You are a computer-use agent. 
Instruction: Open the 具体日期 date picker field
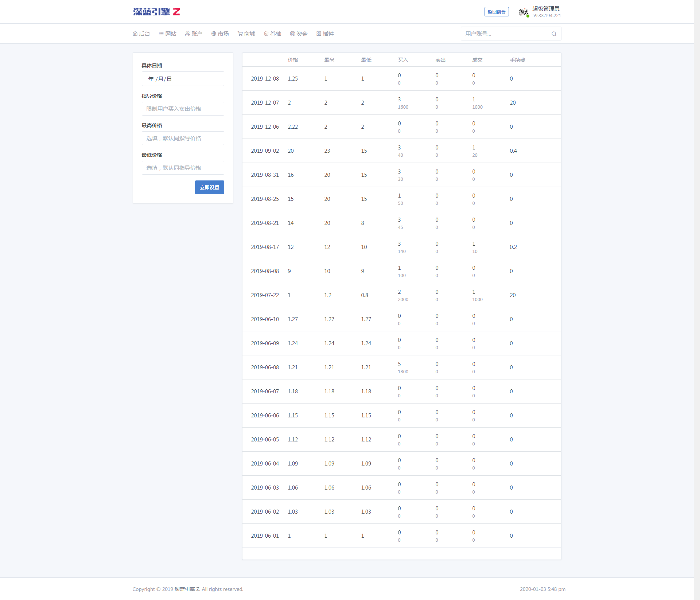[x=183, y=79]
